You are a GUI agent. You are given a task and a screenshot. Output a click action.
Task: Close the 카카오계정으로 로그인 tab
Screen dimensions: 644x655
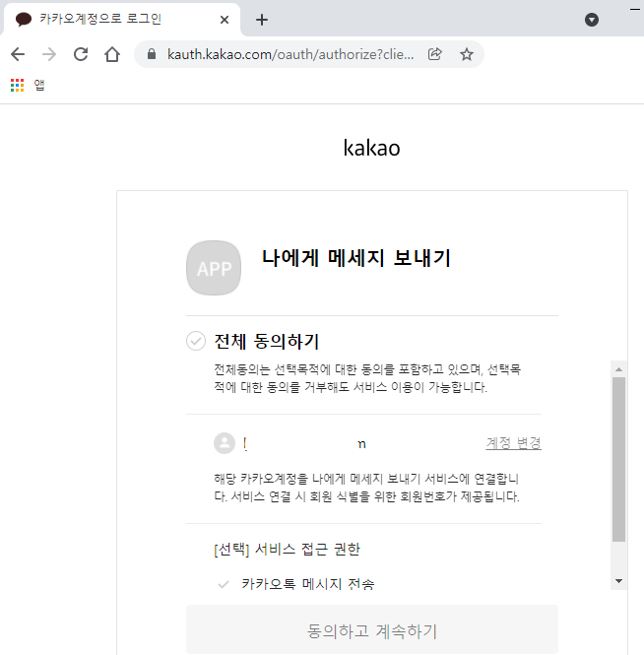pyautogui.click(x=225, y=20)
